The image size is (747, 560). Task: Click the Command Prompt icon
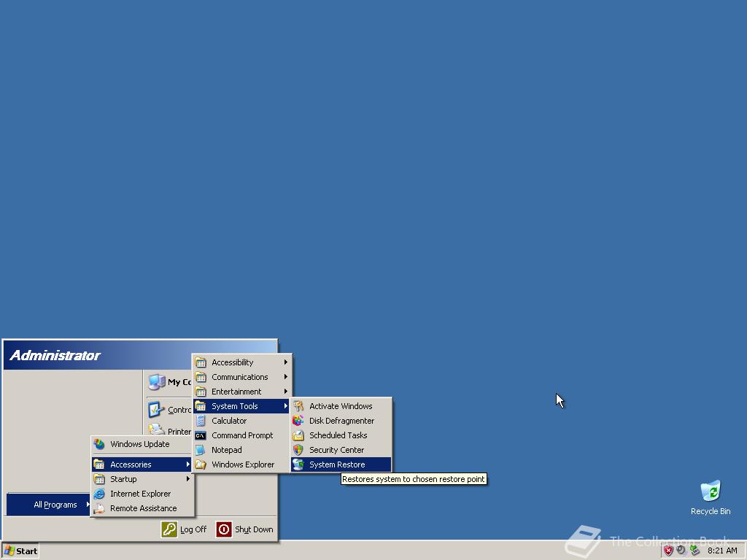click(x=201, y=435)
